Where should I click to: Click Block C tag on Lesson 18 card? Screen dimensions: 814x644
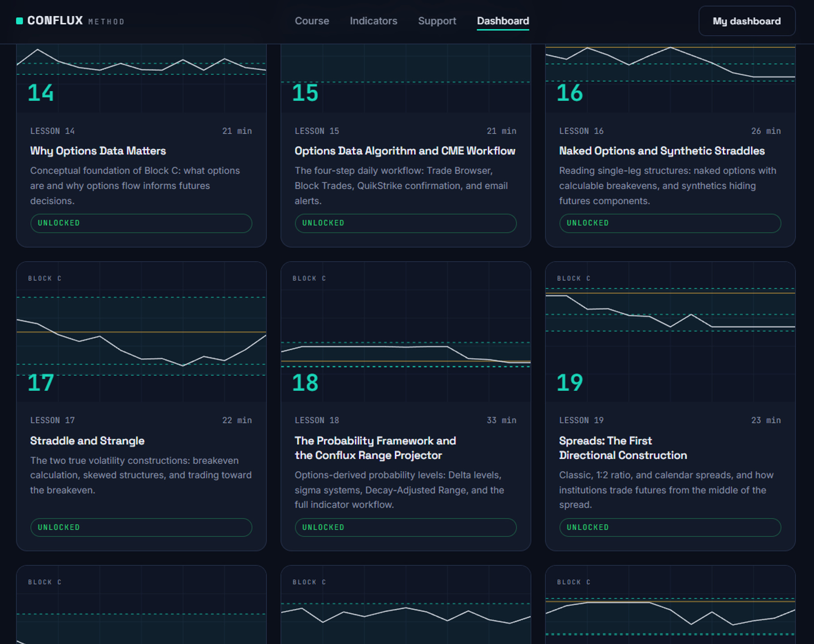click(309, 278)
